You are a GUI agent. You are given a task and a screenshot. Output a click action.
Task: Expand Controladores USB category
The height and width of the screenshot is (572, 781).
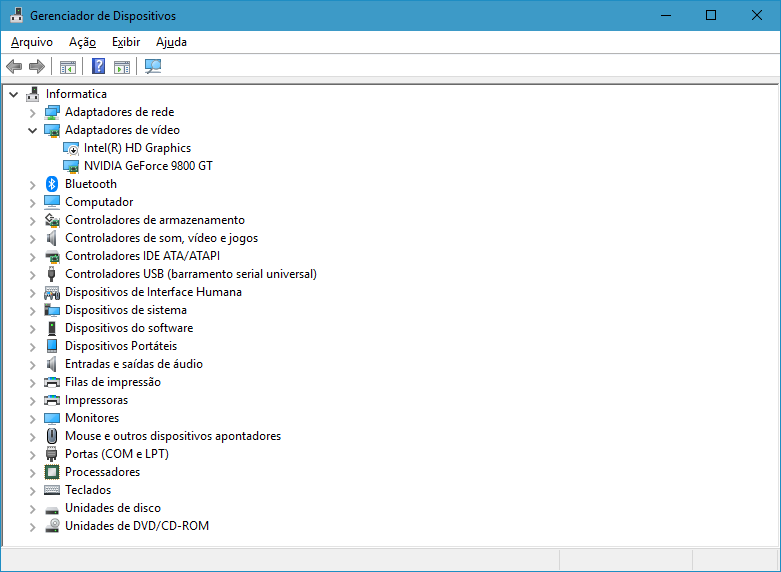click(x=33, y=275)
